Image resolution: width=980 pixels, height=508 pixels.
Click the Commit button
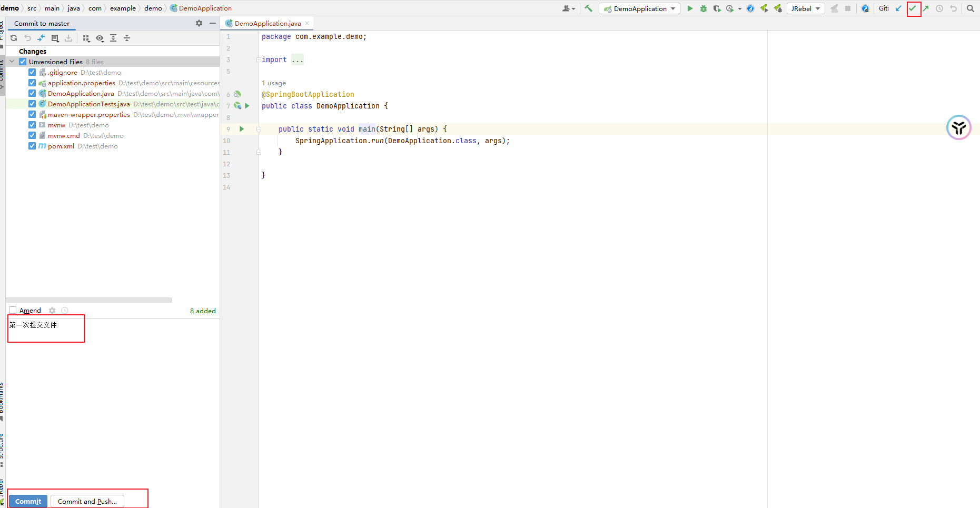tap(28, 501)
